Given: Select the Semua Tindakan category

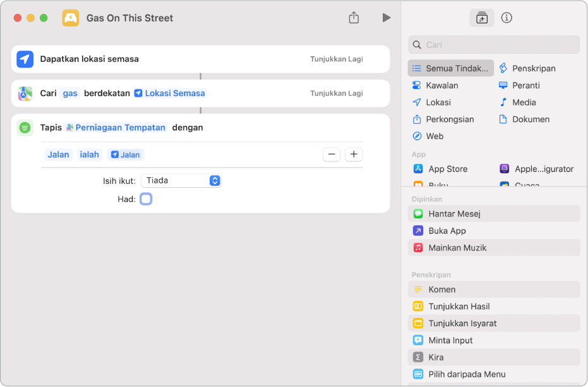Looking at the screenshot, I should click(451, 68).
